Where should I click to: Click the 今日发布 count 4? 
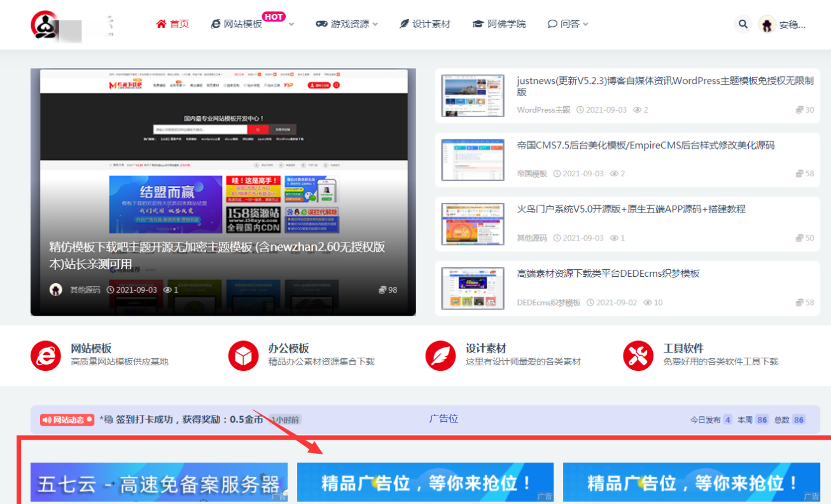[x=727, y=420]
